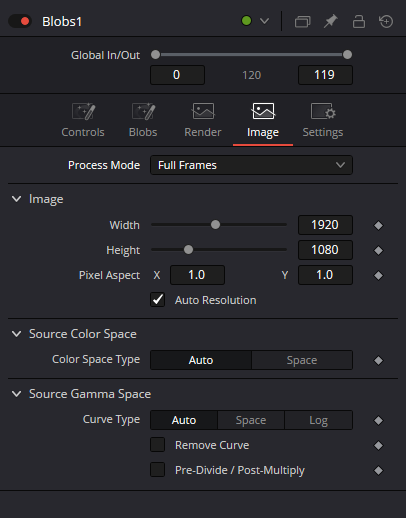Click the Curve Type keyframe diamond
Screen dimensions: 406x518
point(378,420)
